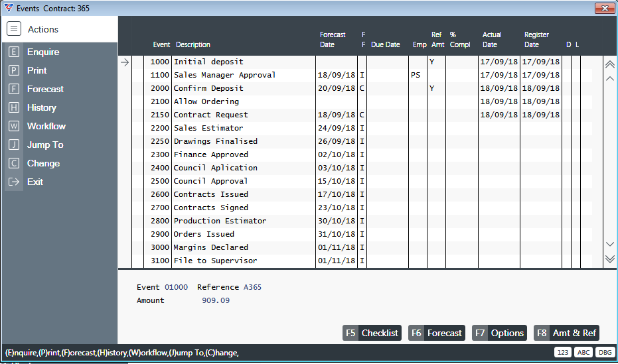Viewport: 618px width, 364px height.
Task: Select History in the Actions menu
Action: click(42, 107)
